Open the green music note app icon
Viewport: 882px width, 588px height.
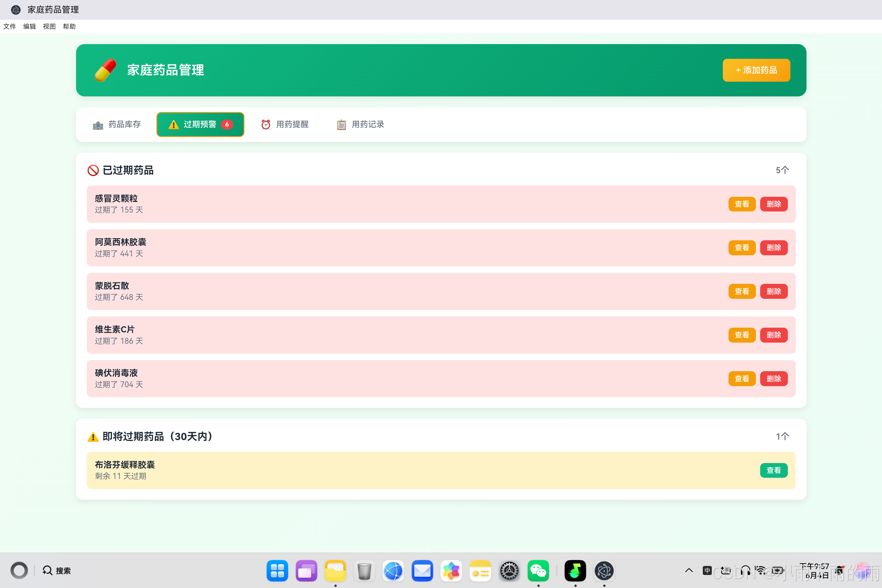[x=575, y=570]
